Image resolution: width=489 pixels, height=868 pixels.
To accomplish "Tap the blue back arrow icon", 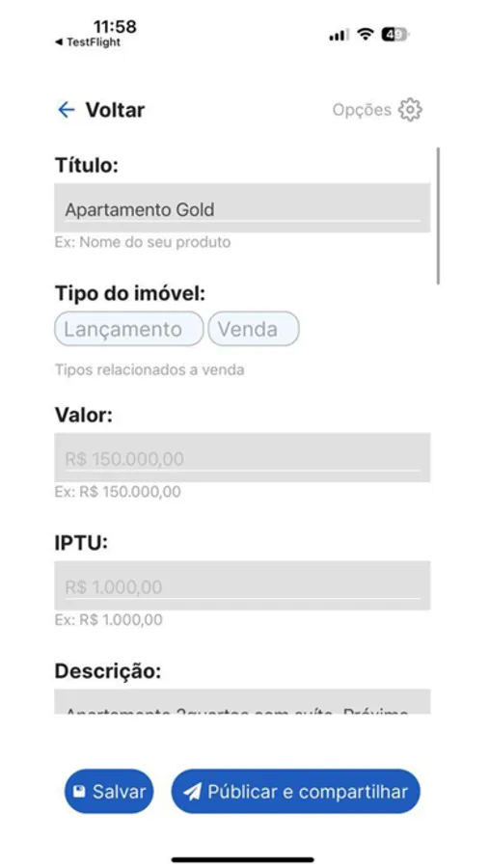I will 66,110.
